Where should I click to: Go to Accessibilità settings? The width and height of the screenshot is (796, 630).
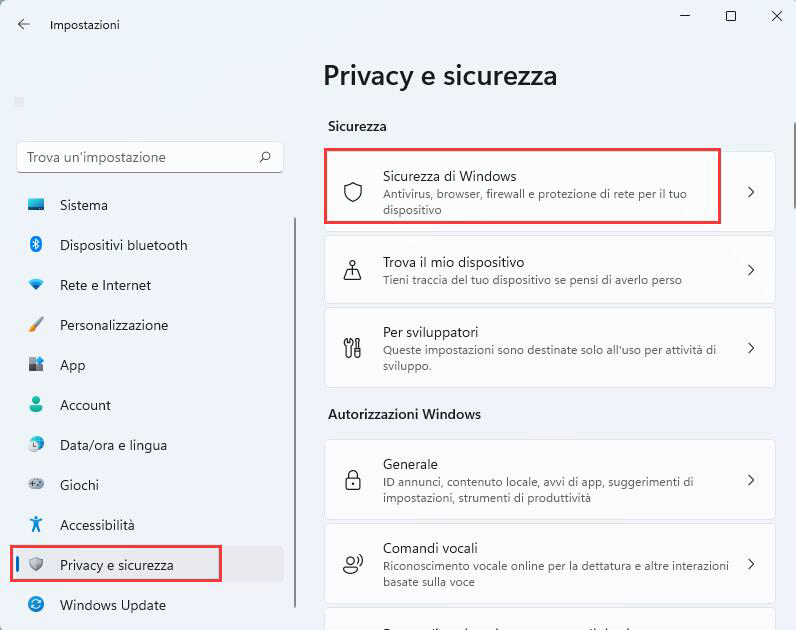[97, 525]
